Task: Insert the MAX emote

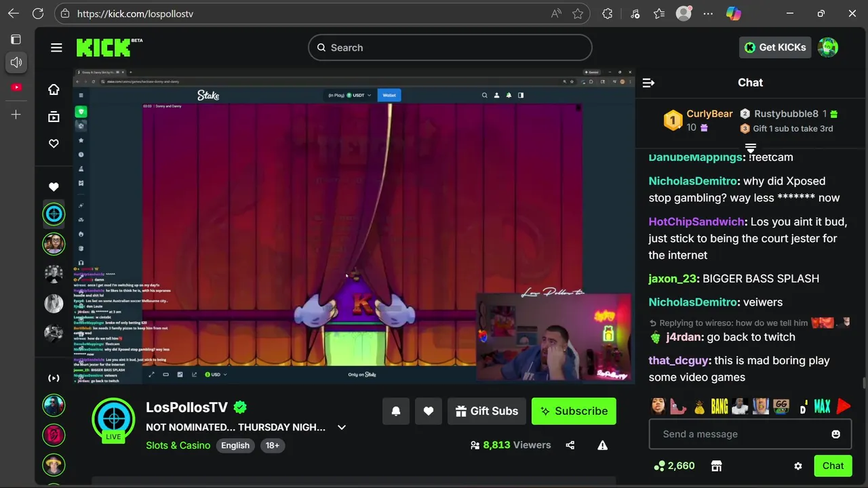Action: [x=822, y=406]
